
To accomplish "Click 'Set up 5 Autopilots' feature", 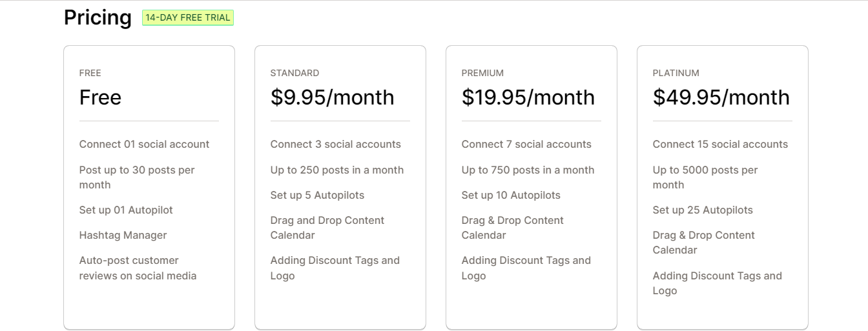I will tap(317, 196).
